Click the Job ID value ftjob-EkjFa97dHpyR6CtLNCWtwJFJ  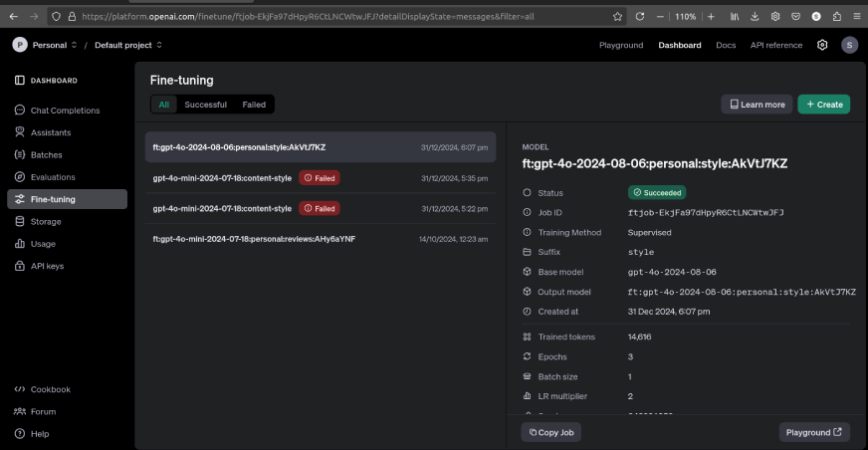(x=706, y=212)
